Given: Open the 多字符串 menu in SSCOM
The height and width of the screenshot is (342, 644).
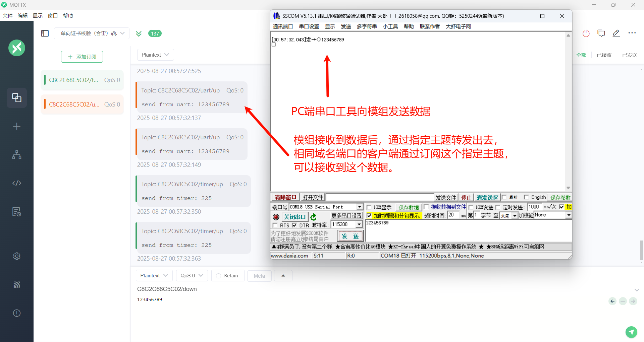Looking at the screenshot, I should click(367, 26).
